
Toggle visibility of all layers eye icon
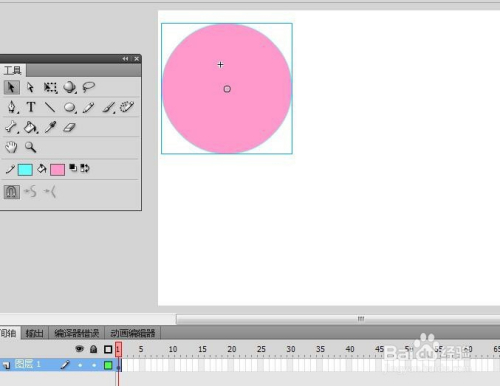tap(79, 349)
